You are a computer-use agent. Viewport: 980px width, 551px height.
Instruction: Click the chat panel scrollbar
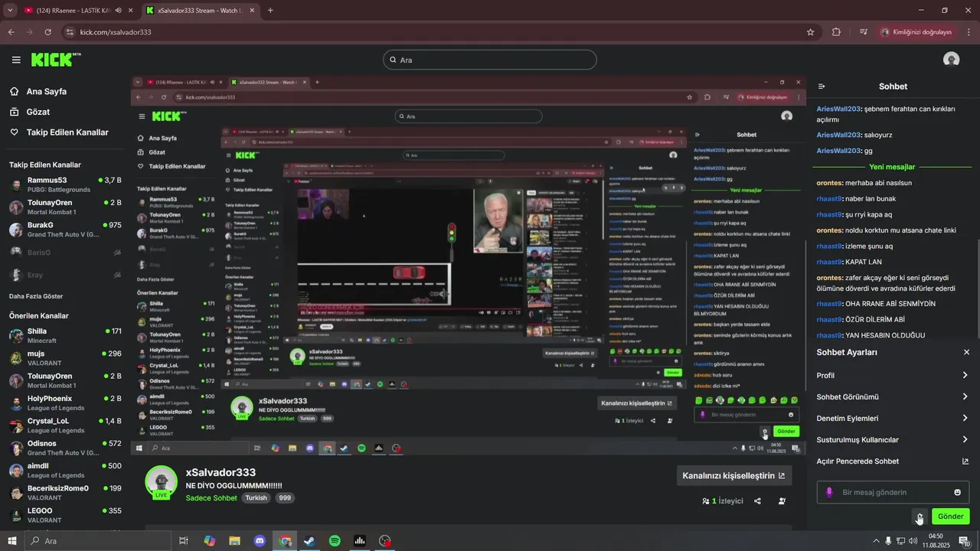pyautogui.click(x=978, y=289)
